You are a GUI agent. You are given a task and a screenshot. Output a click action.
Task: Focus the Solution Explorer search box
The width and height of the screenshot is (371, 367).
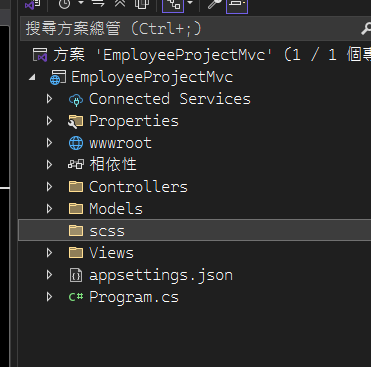coord(195,29)
